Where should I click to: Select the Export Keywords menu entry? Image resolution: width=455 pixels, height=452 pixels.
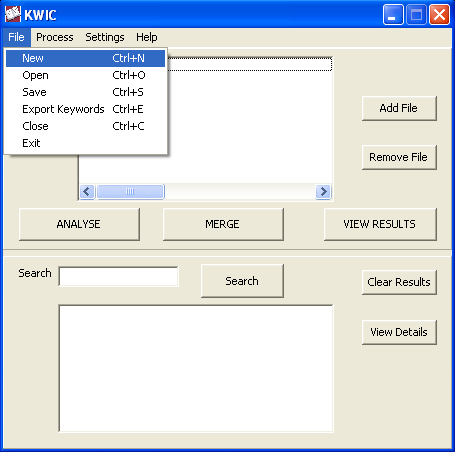tap(85, 109)
